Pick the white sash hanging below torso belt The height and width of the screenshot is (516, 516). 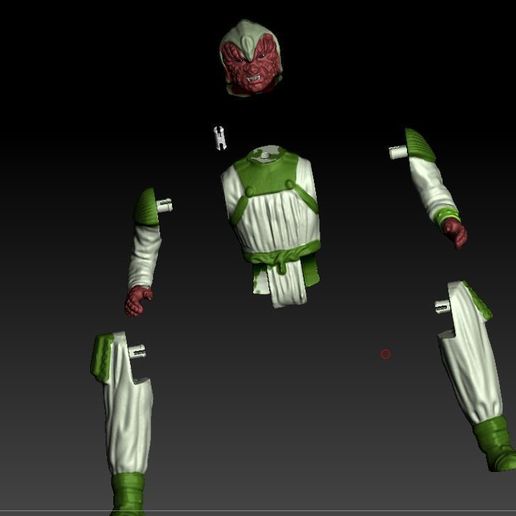289,283
